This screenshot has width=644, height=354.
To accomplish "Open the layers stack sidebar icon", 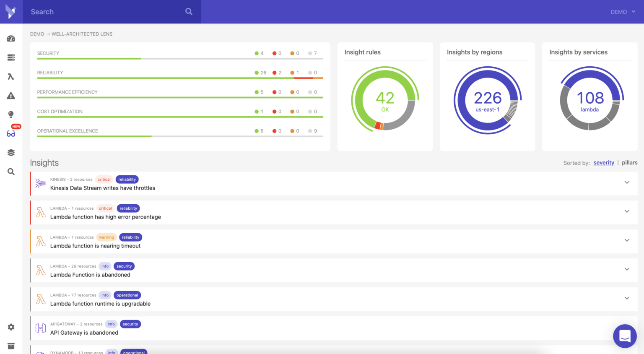I will tap(11, 153).
